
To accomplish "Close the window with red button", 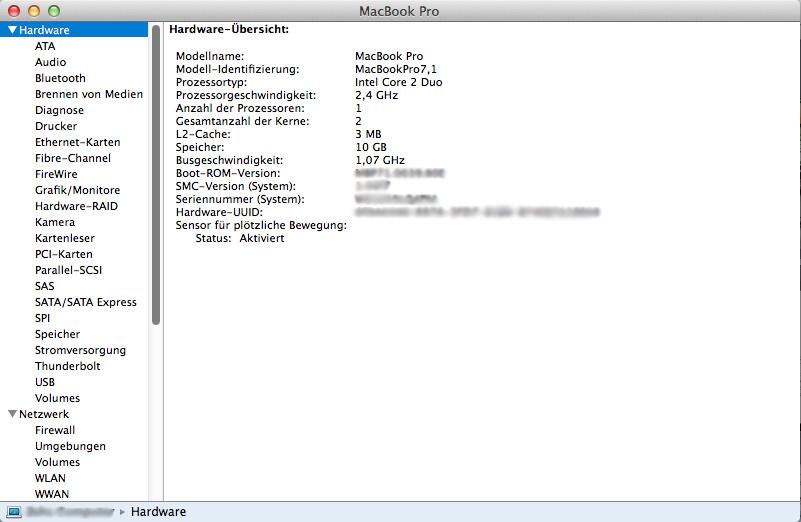I will click(x=14, y=11).
